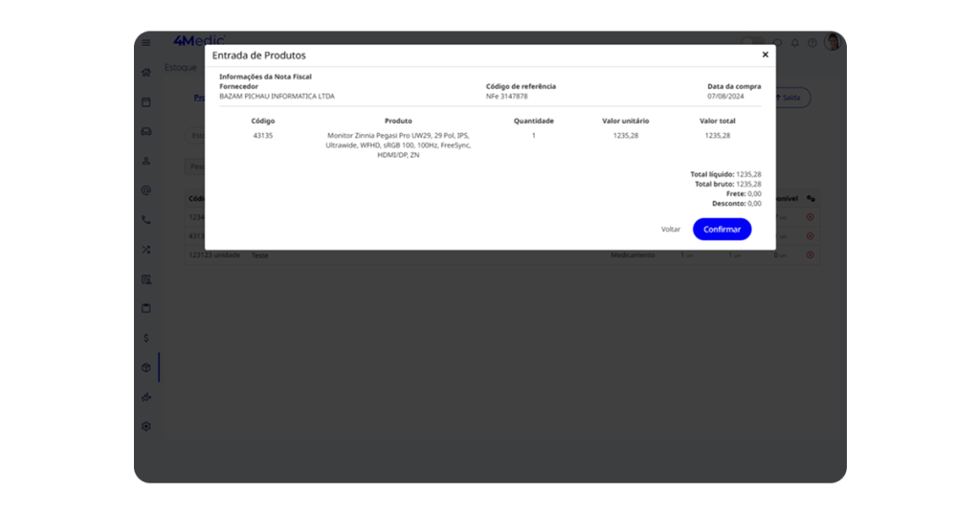Viewport: 980px width, 515px height.
Task: Click the 123123 unidade cell in the background table
Action: point(214,255)
